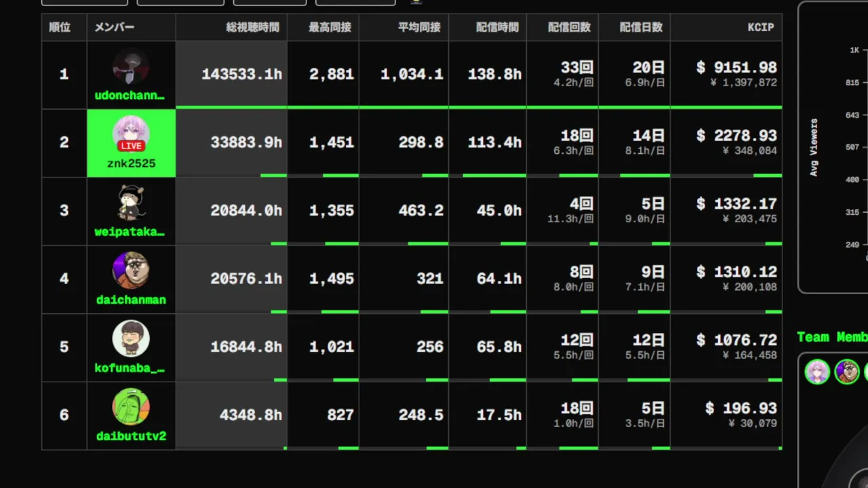Click daibututv2 green avatar
The width and height of the screenshot is (868, 488).
coord(131,407)
